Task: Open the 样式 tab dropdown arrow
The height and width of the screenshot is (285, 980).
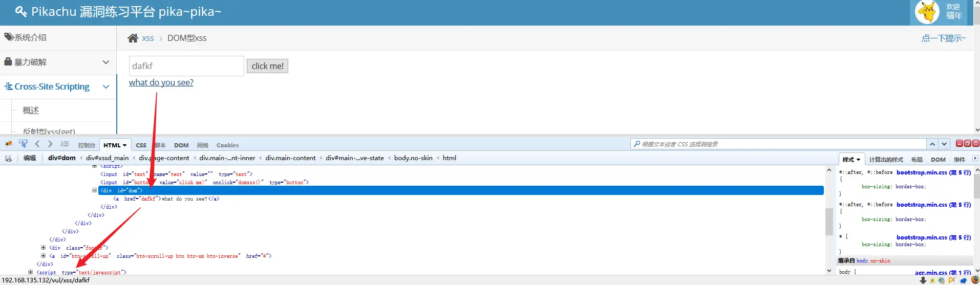Action: coord(858,160)
